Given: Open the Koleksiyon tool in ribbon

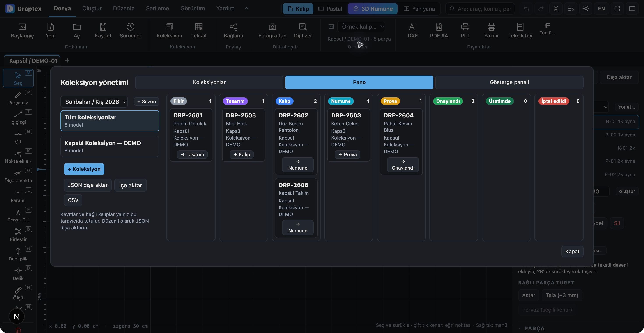Looking at the screenshot, I should click(x=169, y=30).
